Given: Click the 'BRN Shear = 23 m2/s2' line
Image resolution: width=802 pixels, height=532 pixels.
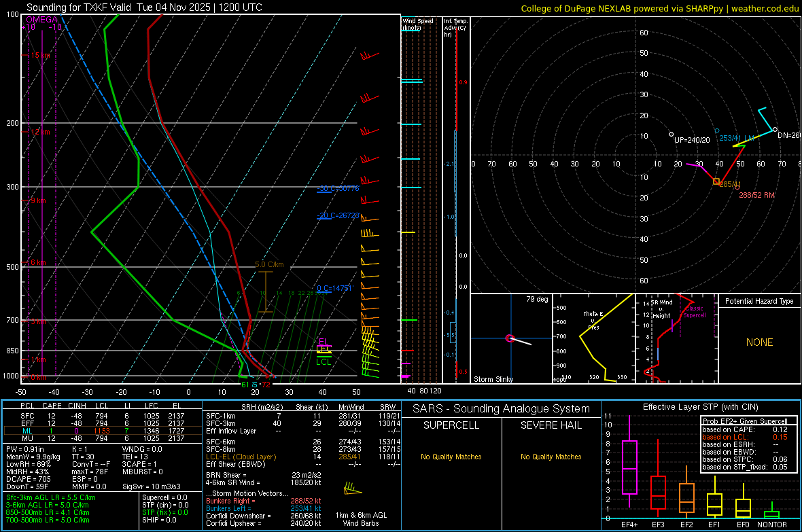Looking at the screenshot, I should click(x=264, y=475).
